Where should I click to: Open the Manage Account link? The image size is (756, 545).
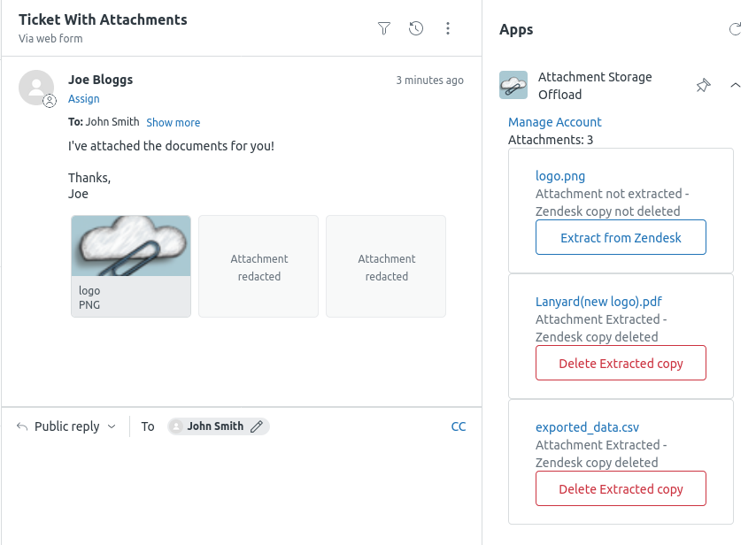pyautogui.click(x=554, y=121)
